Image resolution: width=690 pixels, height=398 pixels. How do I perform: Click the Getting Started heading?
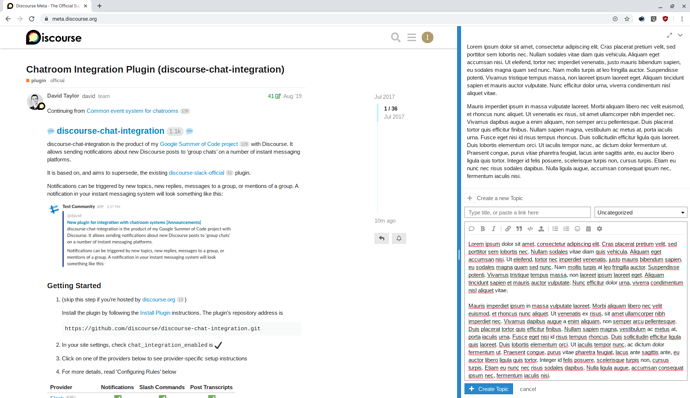[74, 286]
